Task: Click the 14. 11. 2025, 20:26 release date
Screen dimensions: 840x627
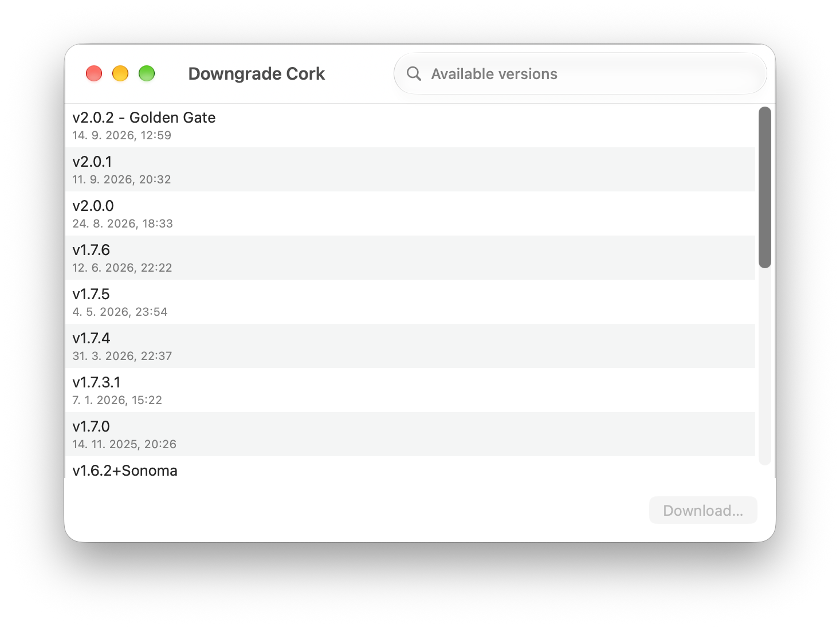Action: point(124,444)
